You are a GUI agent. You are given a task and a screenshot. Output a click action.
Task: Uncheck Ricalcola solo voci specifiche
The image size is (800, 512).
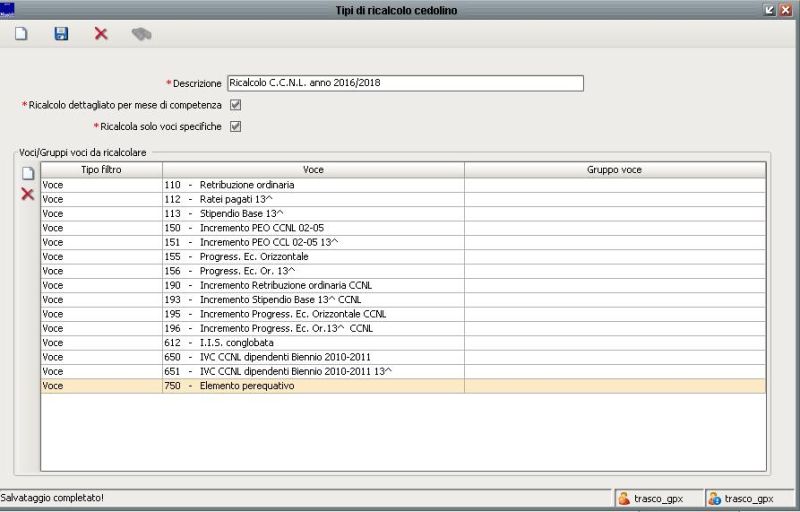pyautogui.click(x=235, y=127)
